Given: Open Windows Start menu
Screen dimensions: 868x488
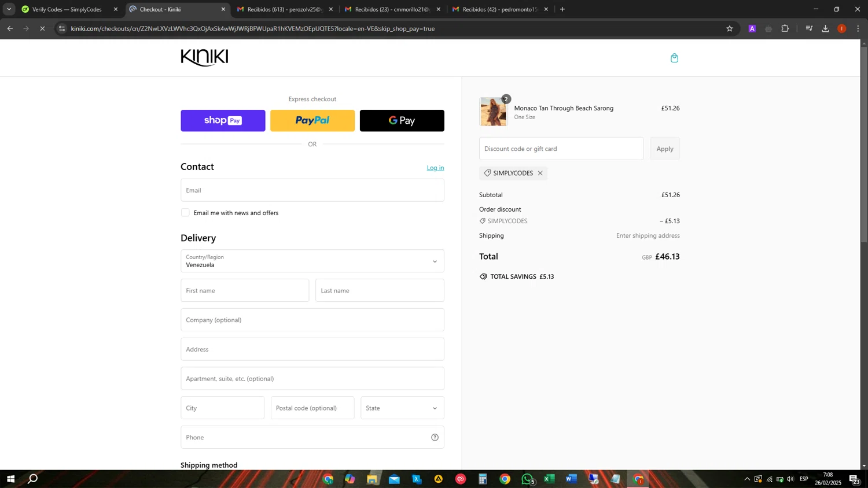Looking at the screenshot, I should [x=10, y=479].
